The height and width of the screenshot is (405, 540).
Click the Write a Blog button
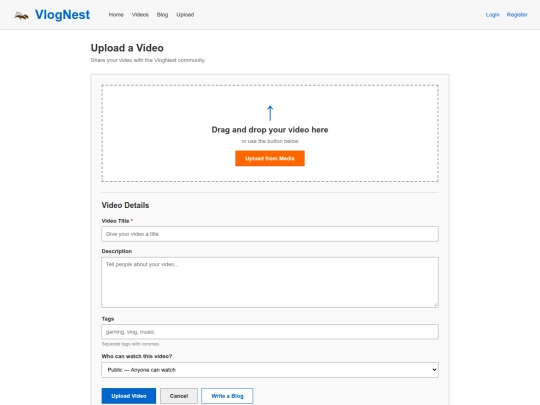pyautogui.click(x=227, y=396)
